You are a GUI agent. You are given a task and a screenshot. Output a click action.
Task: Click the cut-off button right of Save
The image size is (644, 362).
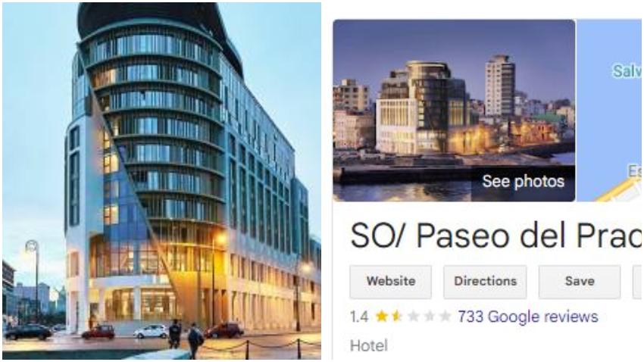point(637,282)
